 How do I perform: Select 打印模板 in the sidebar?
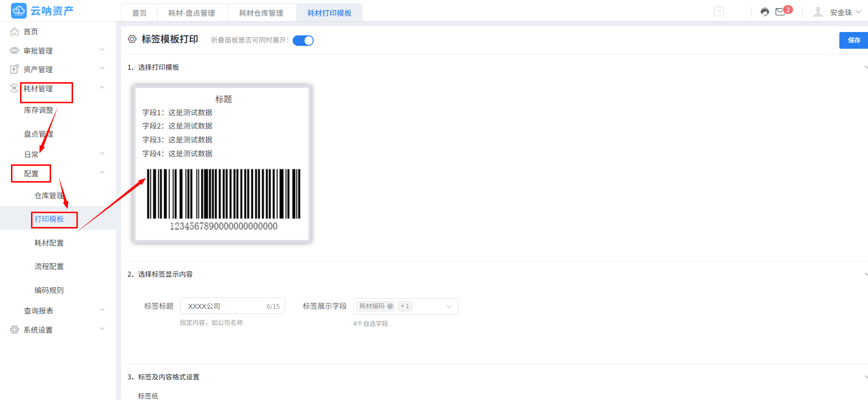coord(49,219)
